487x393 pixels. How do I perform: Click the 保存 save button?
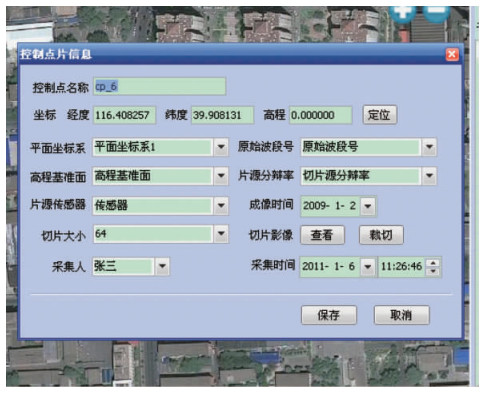pos(329,315)
